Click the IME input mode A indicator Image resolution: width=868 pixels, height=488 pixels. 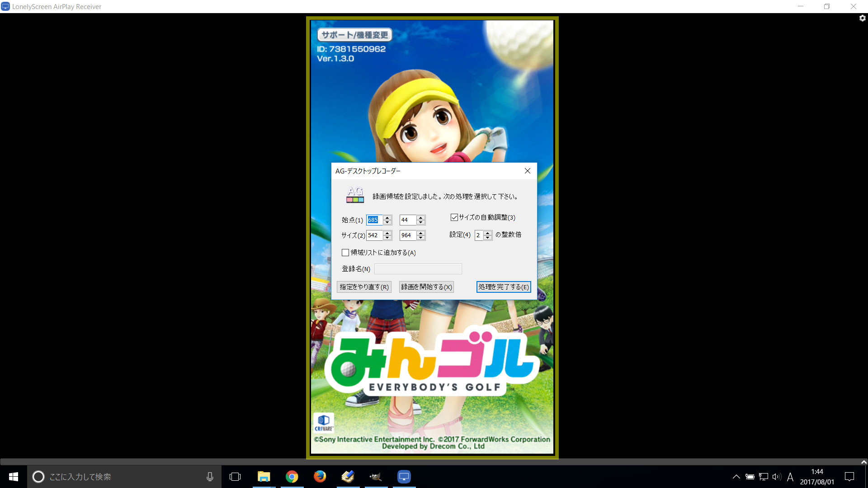coord(790,477)
